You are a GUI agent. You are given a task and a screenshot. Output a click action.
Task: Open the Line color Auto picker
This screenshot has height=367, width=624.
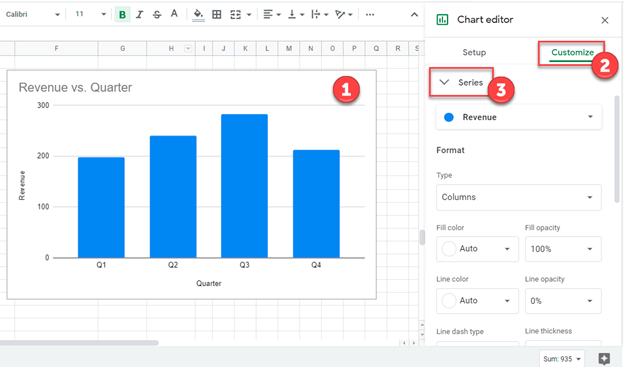pyautogui.click(x=477, y=301)
